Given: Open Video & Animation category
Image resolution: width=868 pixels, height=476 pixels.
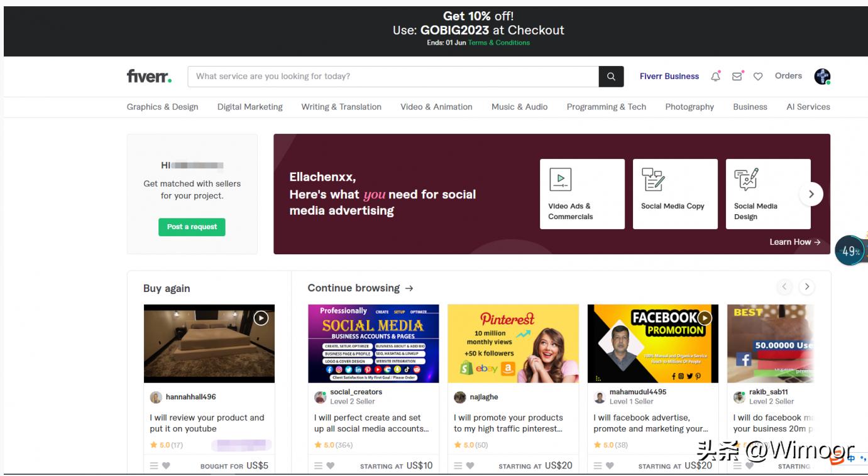Looking at the screenshot, I should (436, 107).
